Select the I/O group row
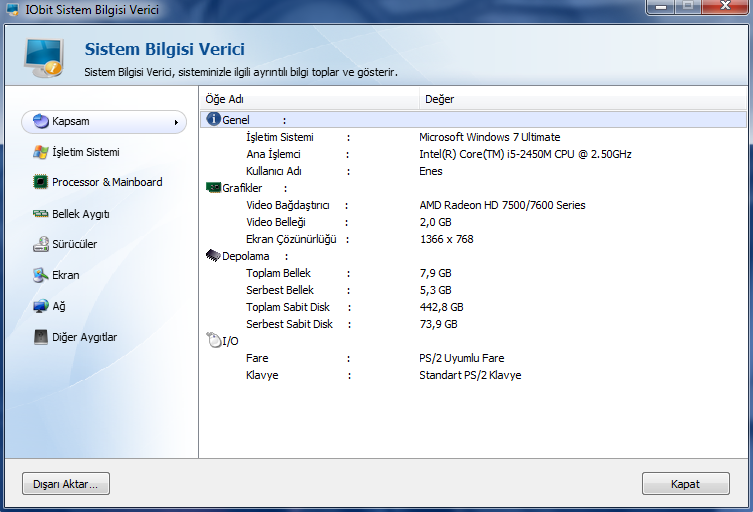This screenshot has width=753, height=512. (x=231, y=341)
